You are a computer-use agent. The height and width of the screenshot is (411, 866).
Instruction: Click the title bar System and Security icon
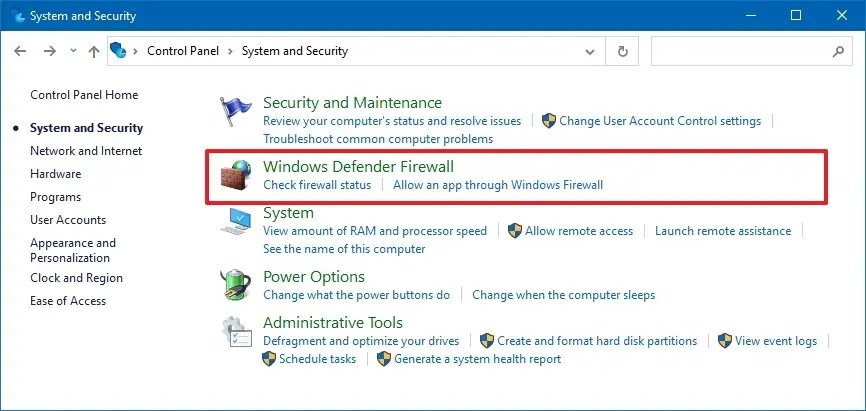coord(17,15)
